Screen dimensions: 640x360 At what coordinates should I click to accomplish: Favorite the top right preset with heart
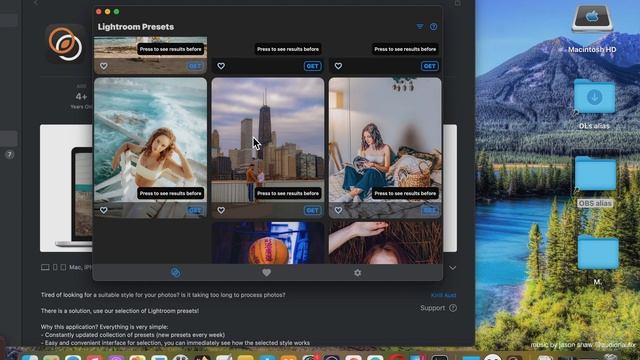click(338, 66)
